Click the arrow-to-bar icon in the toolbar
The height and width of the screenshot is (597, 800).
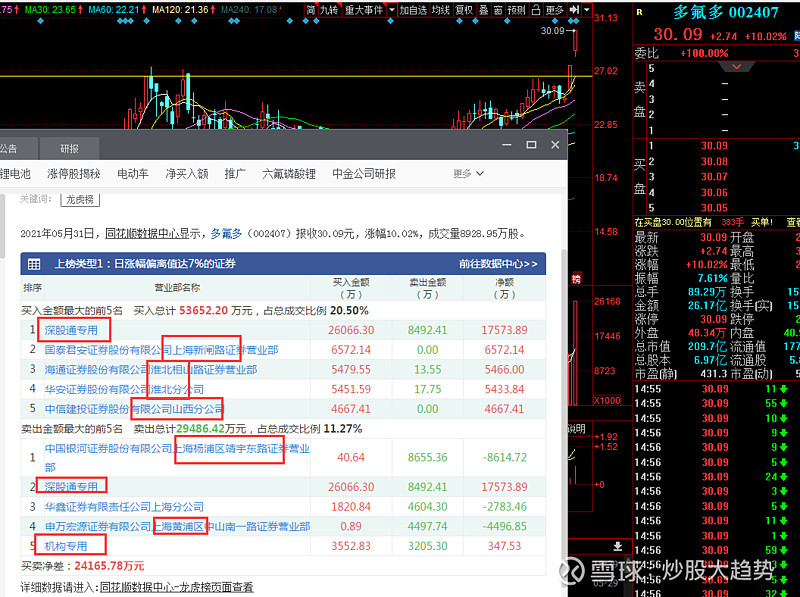pos(574,10)
